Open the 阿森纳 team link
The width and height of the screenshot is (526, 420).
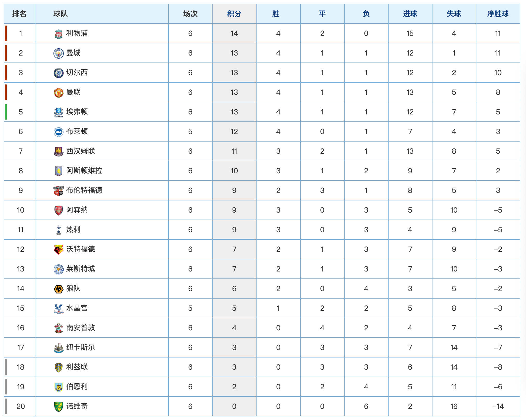pyautogui.click(x=77, y=210)
